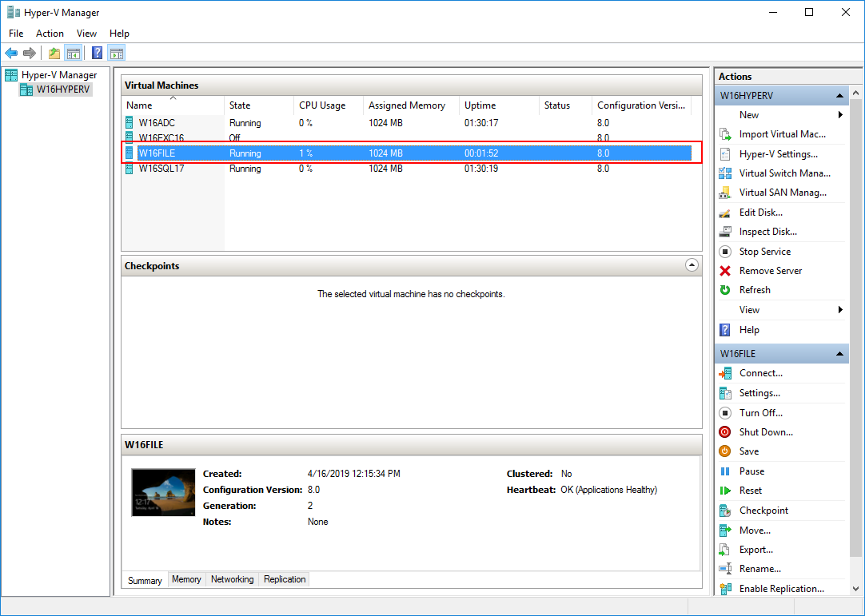Click the red X Remove Server icon
Viewport: 865px width, 616px height.
(x=725, y=271)
